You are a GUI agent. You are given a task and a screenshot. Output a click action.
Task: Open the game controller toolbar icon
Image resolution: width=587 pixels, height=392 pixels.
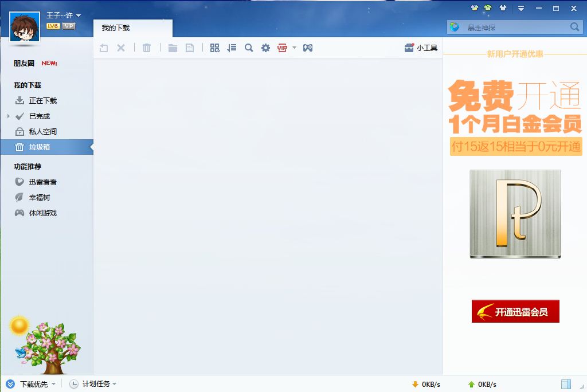[308, 48]
